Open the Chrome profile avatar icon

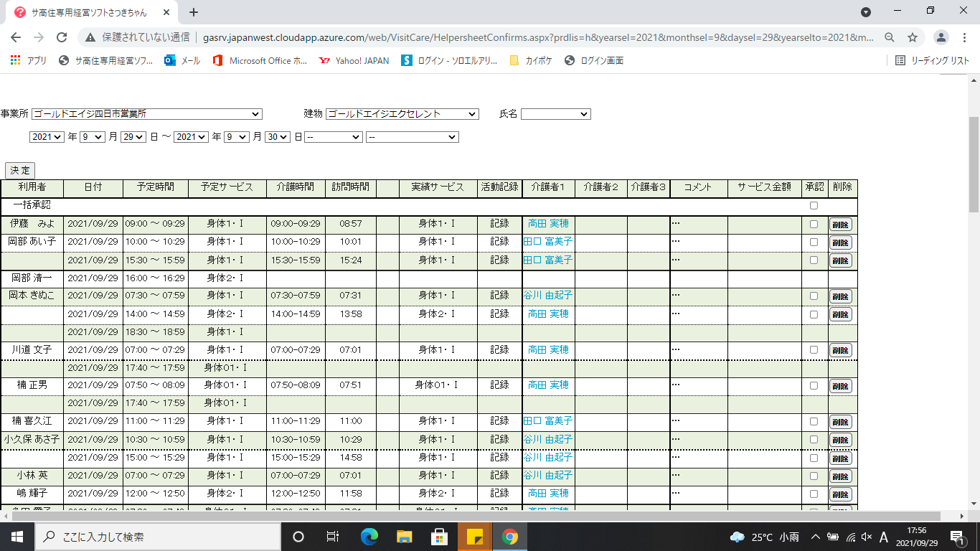[942, 37]
